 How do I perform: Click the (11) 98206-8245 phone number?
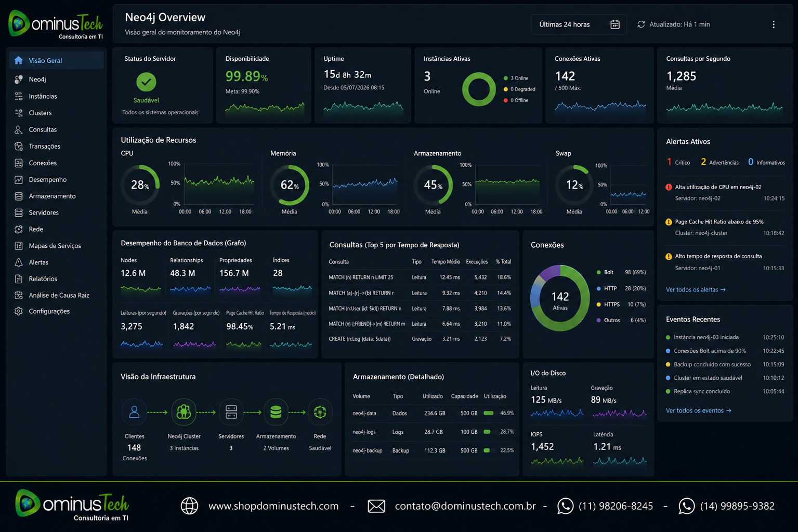click(616, 506)
